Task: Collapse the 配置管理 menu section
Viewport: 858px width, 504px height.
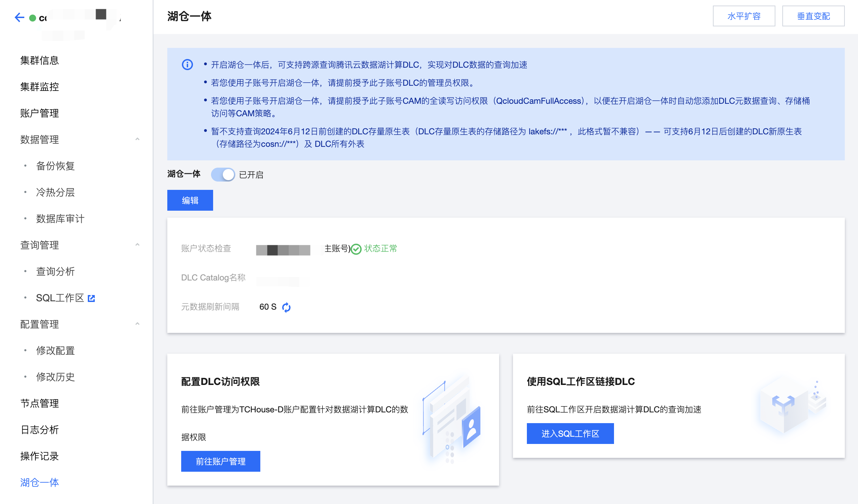Action: click(137, 324)
